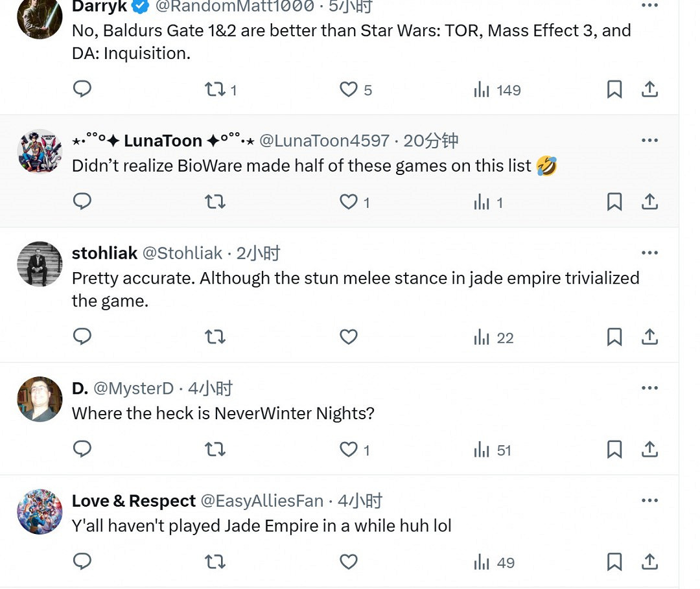This screenshot has width=700, height=589.
Task: Like stohliak's stun melee stance tweet
Action: [x=349, y=337]
